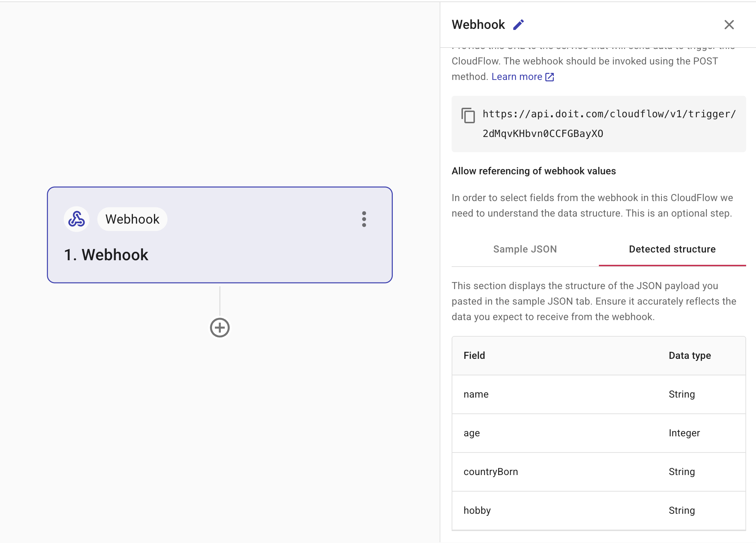Click the Data type column header

pyautogui.click(x=689, y=356)
